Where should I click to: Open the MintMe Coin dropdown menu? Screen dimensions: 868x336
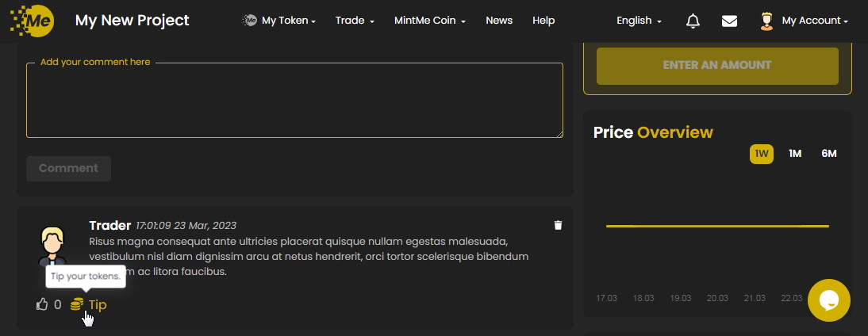[429, 21]
